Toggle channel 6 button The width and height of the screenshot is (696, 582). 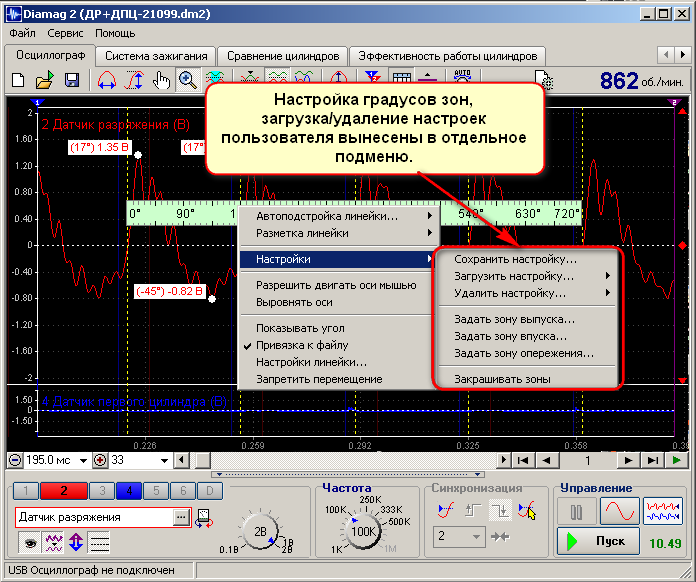pyautogui.click(x=183, y=491)
